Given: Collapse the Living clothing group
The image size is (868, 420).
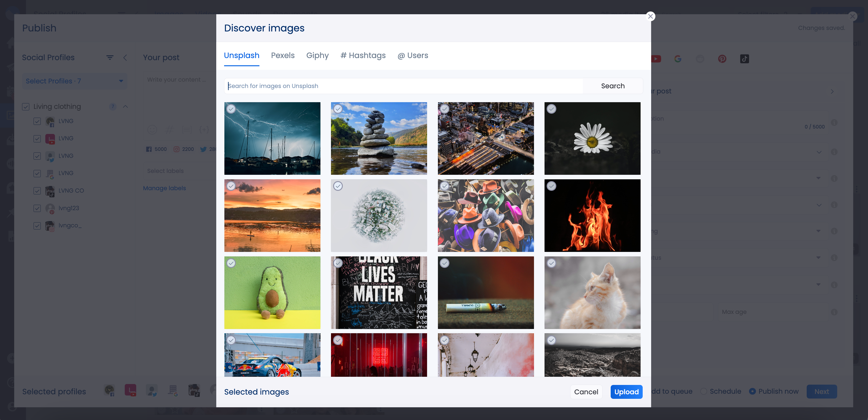Looking at the screenshot, I should 125,107.
